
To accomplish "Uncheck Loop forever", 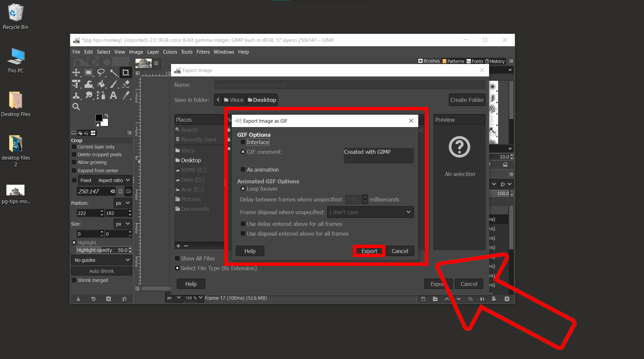I will point(243,189).
